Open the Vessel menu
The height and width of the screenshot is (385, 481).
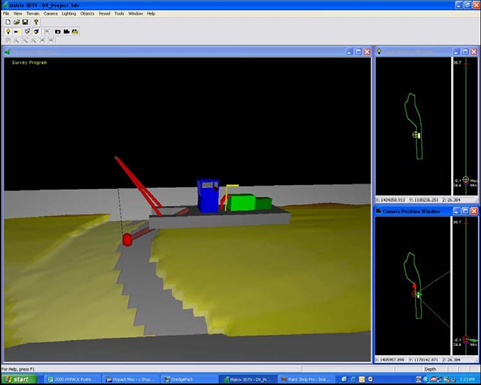[104, 13]
